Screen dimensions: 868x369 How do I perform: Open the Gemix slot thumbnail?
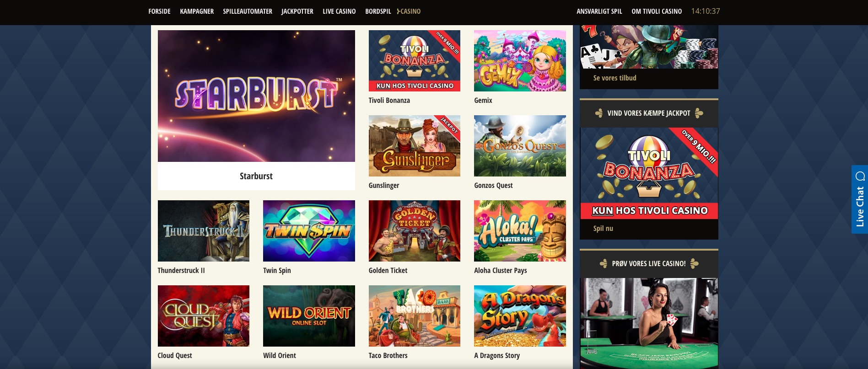coord(520,61)
